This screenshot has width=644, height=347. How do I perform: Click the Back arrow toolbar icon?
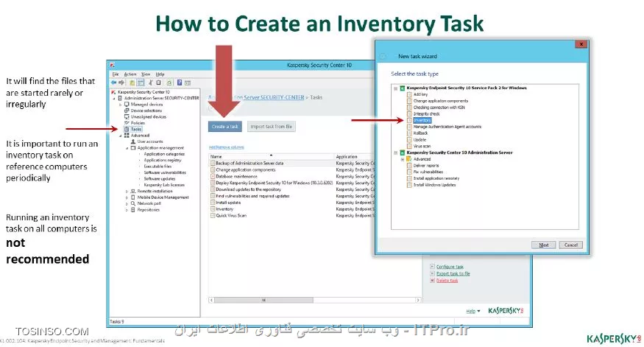[x=114, y=83]
